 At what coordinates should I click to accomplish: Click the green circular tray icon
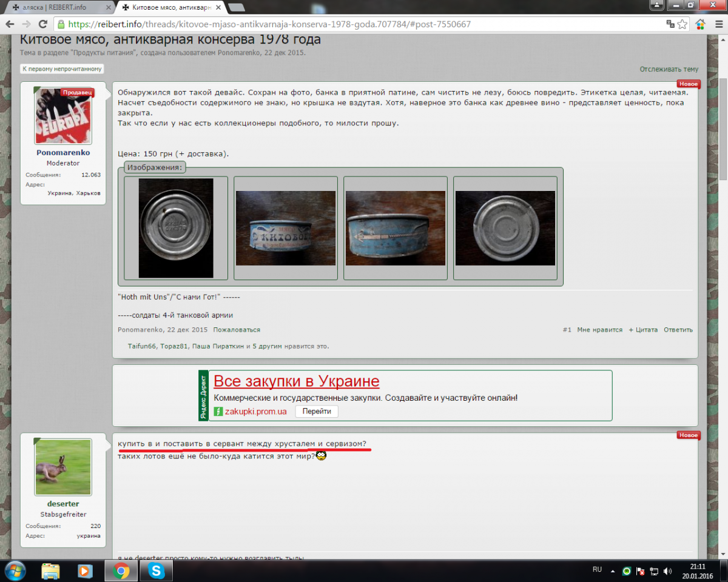pos(627,570)
